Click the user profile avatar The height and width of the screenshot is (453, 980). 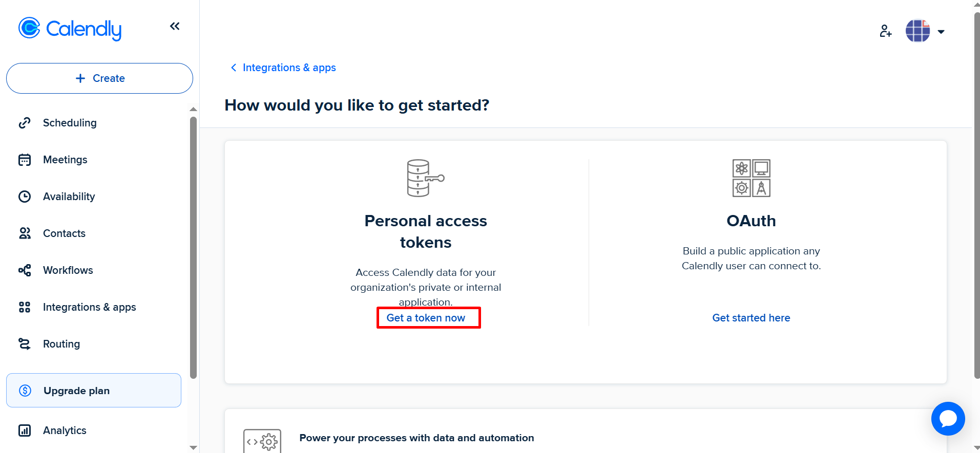click(x=918, y=31)
